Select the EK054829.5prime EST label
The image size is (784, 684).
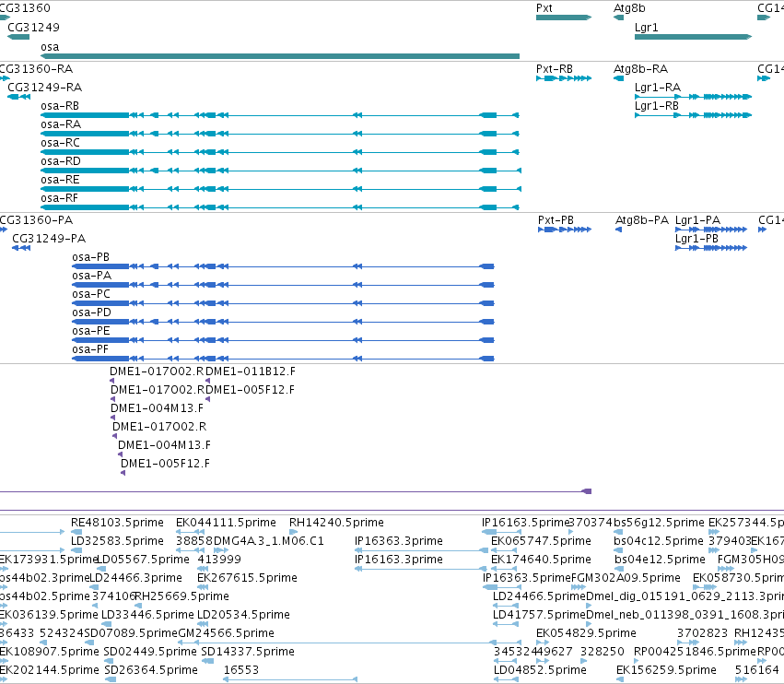[586, 633]
